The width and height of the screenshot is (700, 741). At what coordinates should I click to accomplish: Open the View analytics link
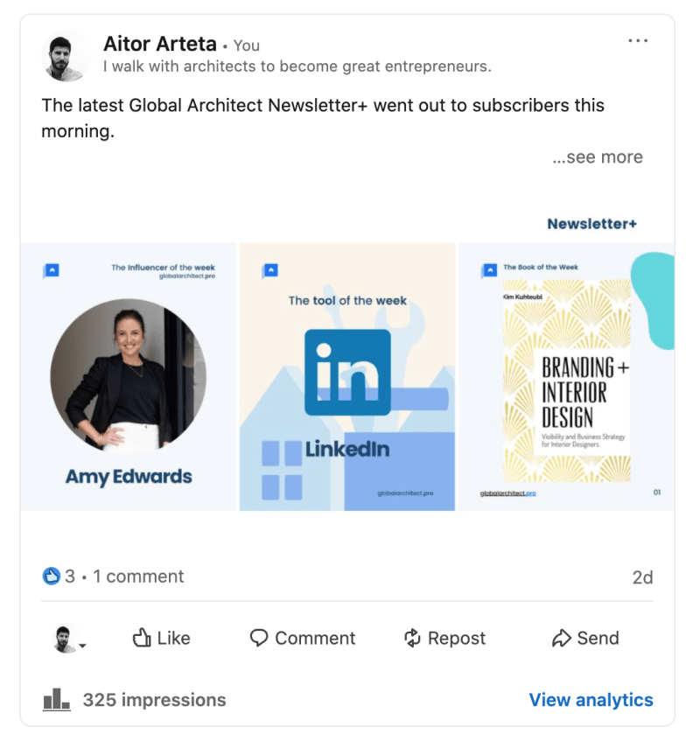[591, 699]
